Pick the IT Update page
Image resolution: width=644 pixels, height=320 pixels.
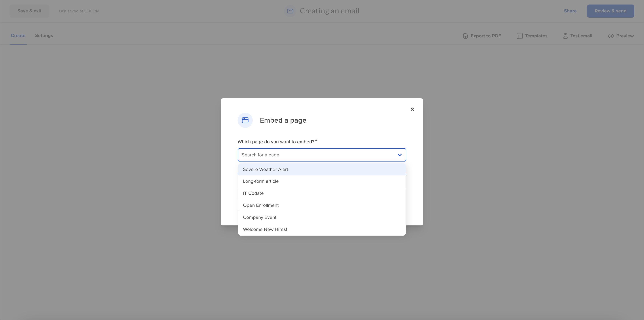322,193
